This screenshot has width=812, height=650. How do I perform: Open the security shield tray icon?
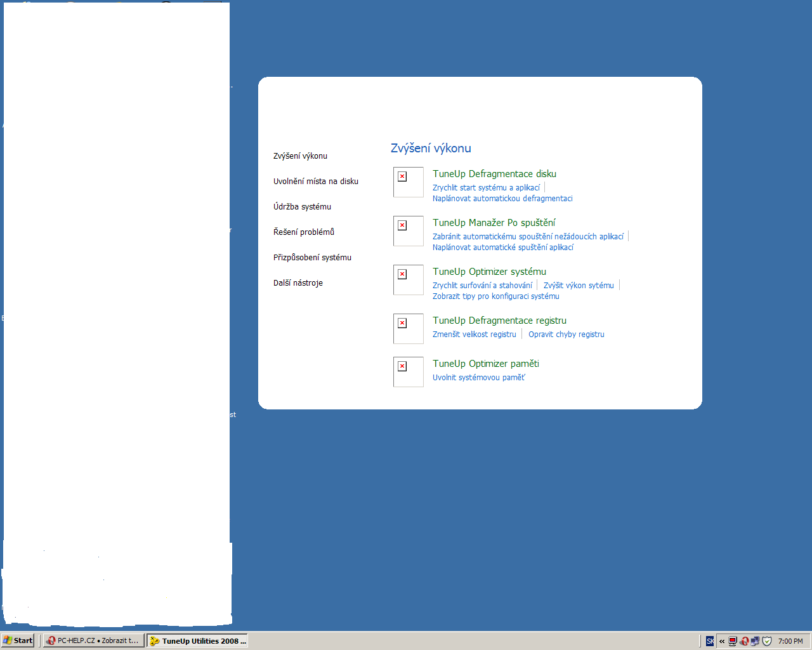766,641
